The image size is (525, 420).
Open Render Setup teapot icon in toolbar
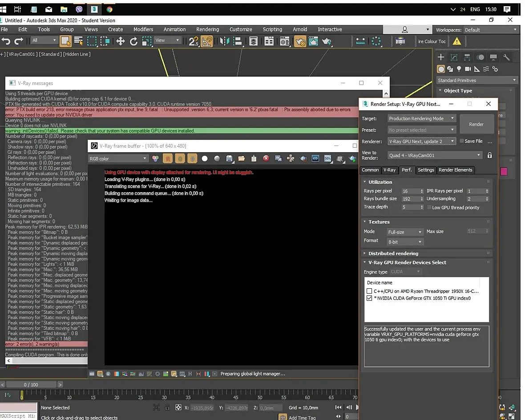[x=300, y=41]
